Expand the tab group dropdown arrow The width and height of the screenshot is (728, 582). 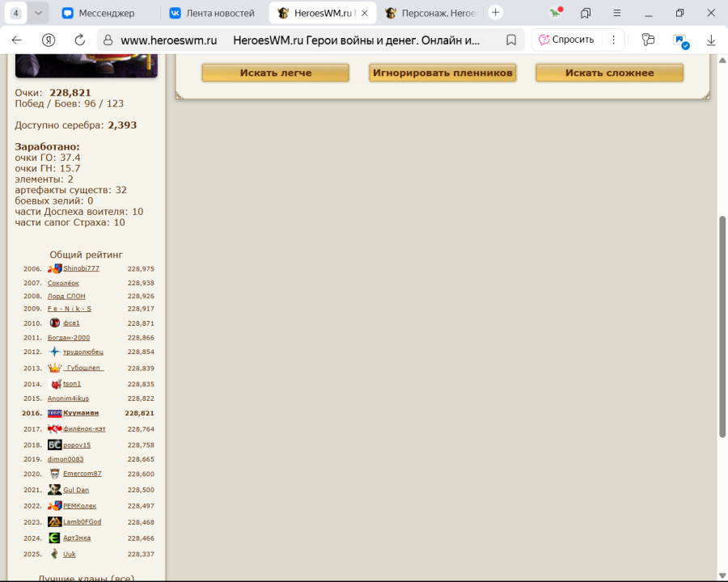(x=38, y=13)
